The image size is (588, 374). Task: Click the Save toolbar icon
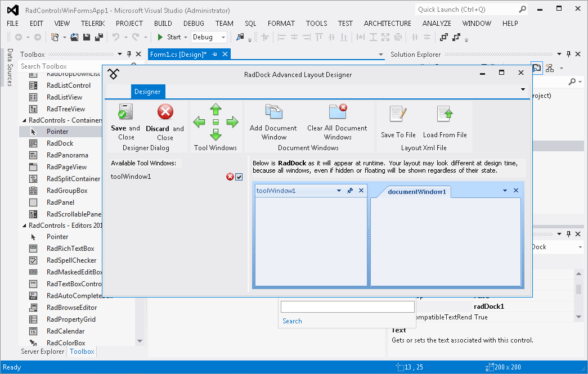(x=87, y=37)
